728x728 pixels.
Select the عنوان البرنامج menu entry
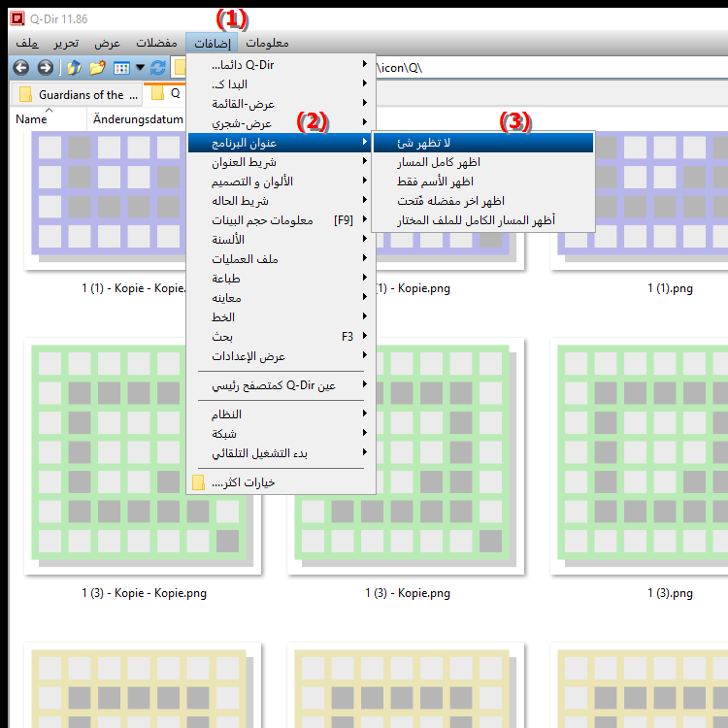point(280,143)
